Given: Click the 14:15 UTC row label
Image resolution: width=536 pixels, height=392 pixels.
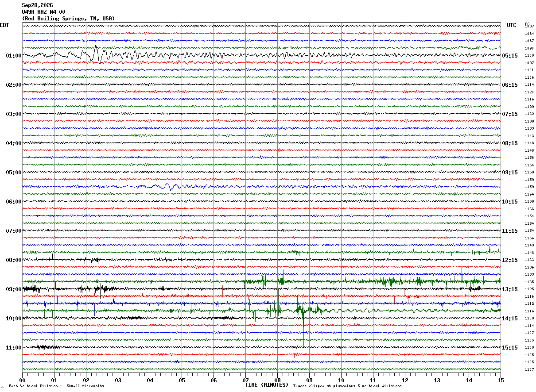Looking at the screenshot, I should coord(509,319).
